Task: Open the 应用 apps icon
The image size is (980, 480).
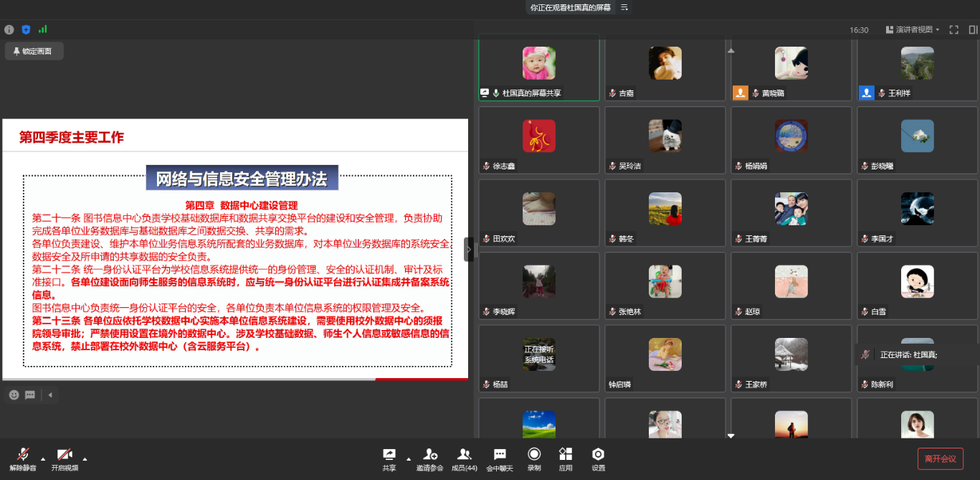Action: pyautogui.click(x=566, y=458)
